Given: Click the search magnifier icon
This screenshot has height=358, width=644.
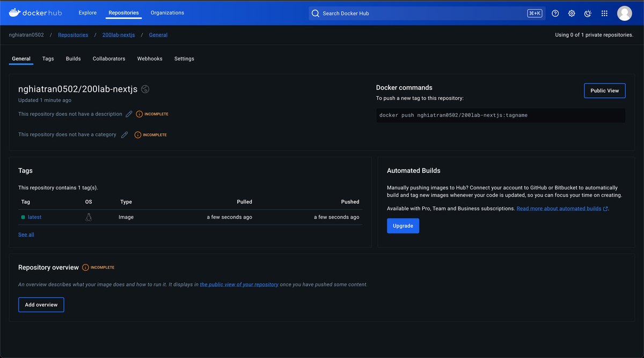Looking at the screenshot, I should (x=316, y=13).
